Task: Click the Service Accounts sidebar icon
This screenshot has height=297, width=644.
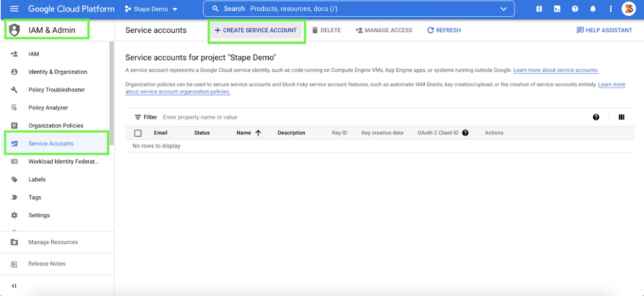Action: (x=14, y=143)
